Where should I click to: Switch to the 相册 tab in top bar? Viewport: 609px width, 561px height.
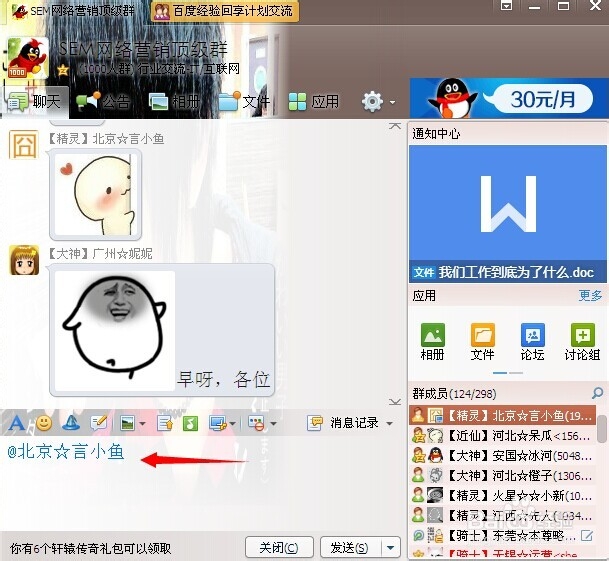click(x=174, y=102)
